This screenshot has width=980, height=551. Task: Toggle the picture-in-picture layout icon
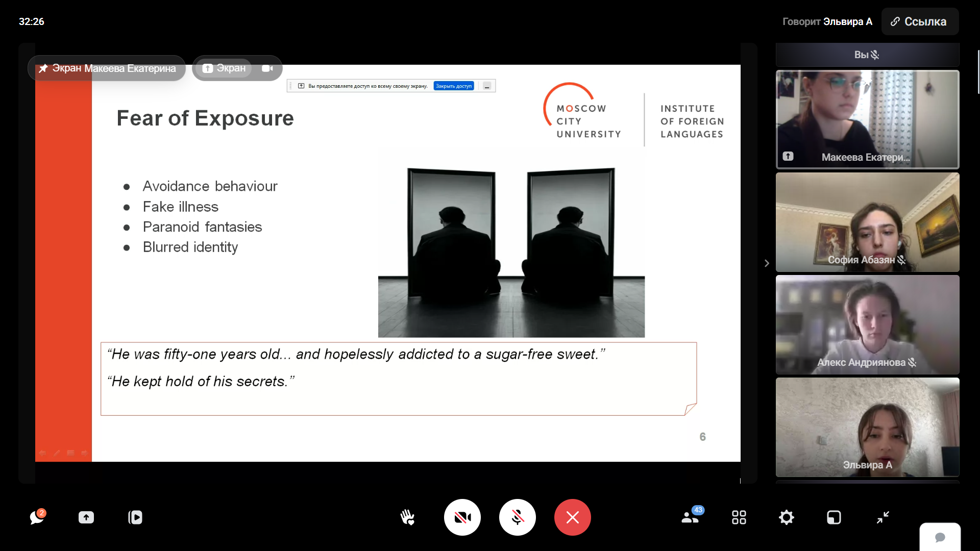(834, 517)
